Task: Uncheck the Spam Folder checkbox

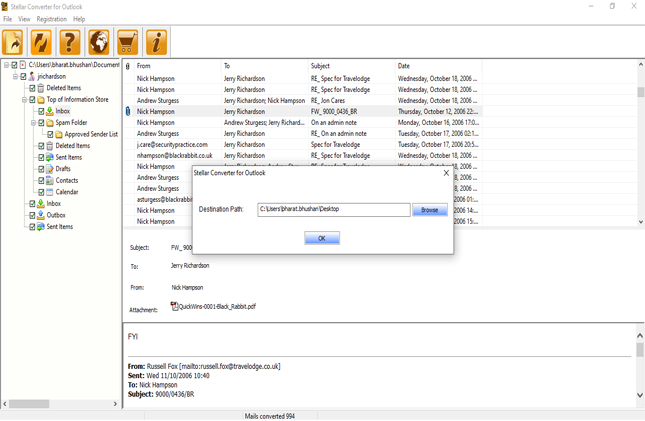Action: click(x=41, y=123)
